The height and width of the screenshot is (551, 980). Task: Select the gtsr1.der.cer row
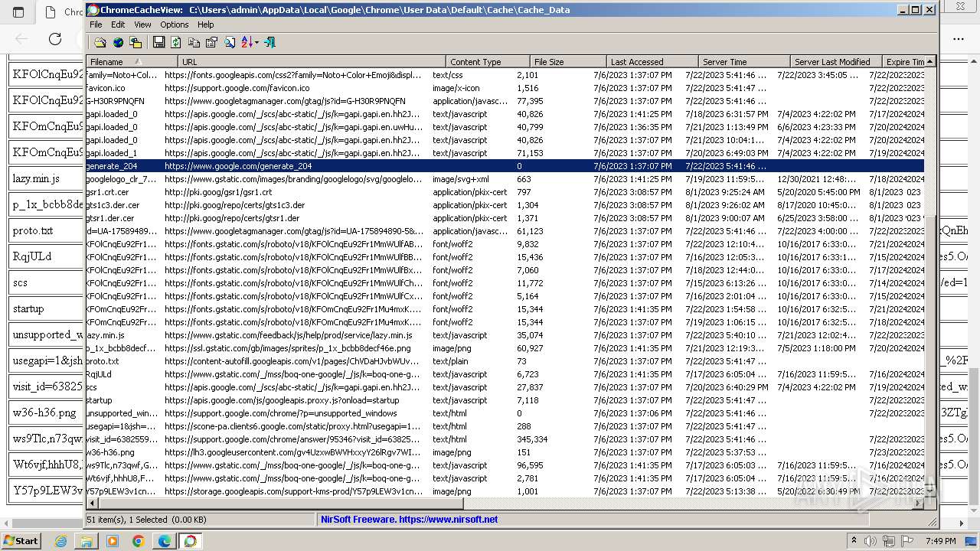point(505,218)
